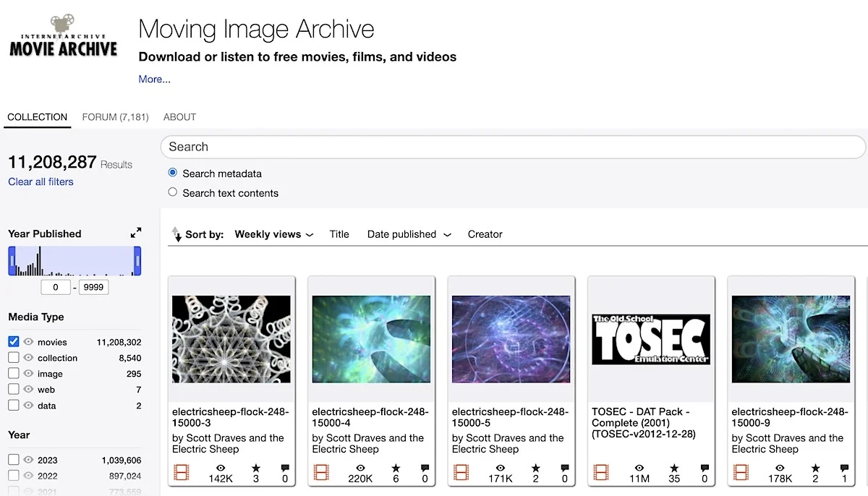Check the collection media type checkbox

(x=14, y=357)
